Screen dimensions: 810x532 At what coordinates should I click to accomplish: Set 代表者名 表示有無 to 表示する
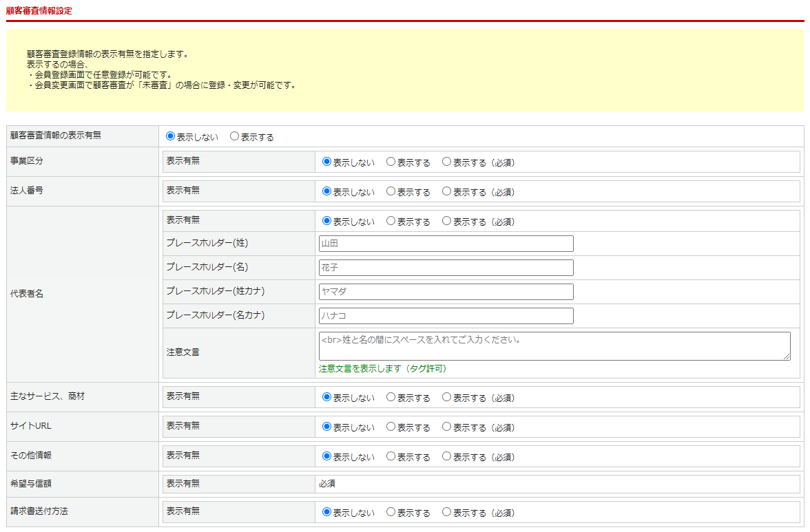391,221
